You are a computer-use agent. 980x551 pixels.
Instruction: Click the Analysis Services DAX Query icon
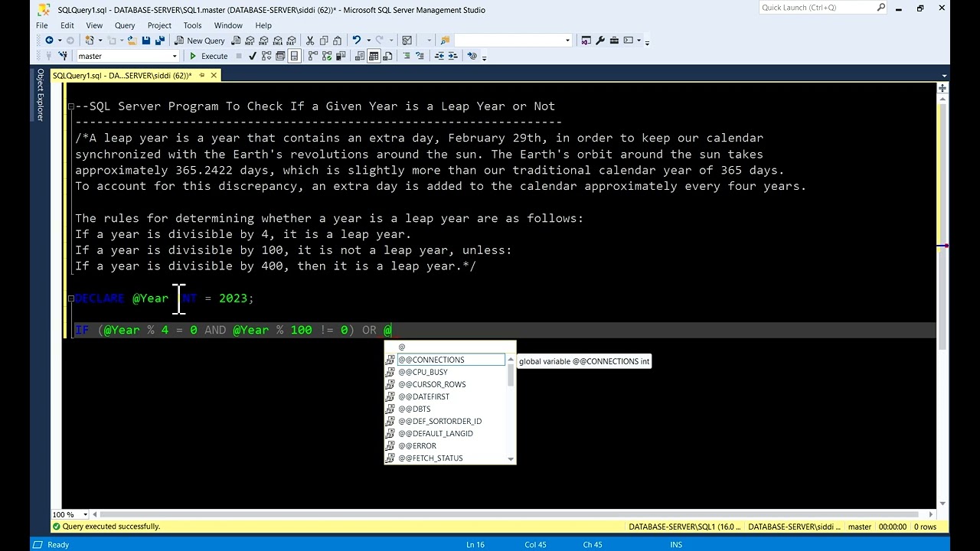[291, 40]
